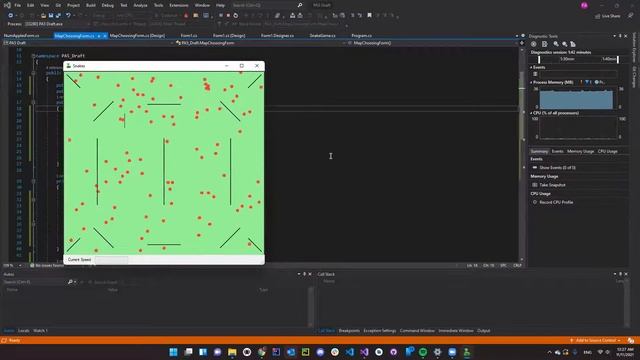This screenshot has width=640, height=360.
Task: Click the Record CPU Profile circle icon
Action: pos(535,202)
